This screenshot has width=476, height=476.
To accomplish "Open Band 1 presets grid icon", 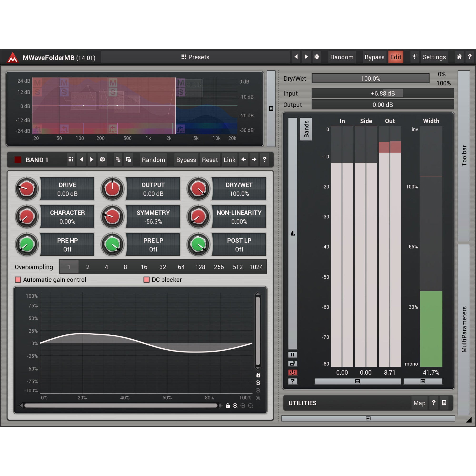I will 71,160.
